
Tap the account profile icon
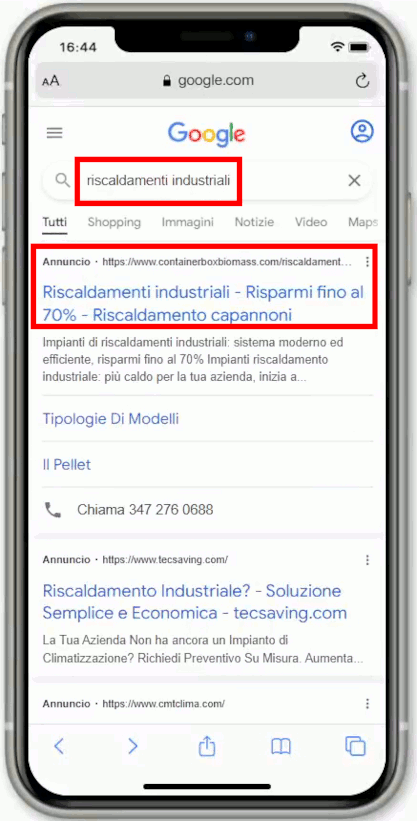coord(362,131)
